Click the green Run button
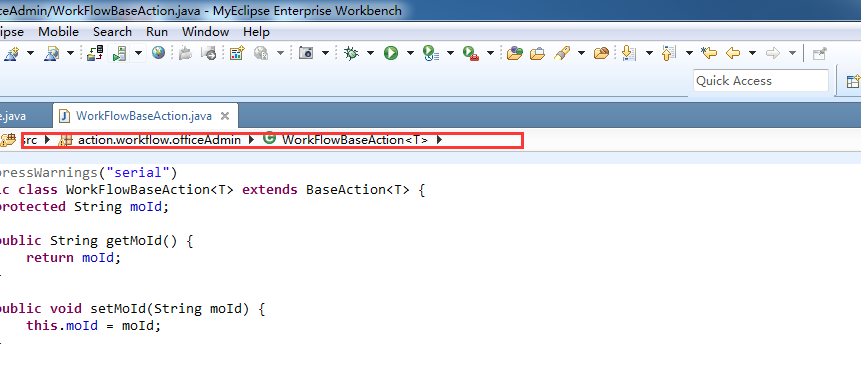 (x=390, y=53)
